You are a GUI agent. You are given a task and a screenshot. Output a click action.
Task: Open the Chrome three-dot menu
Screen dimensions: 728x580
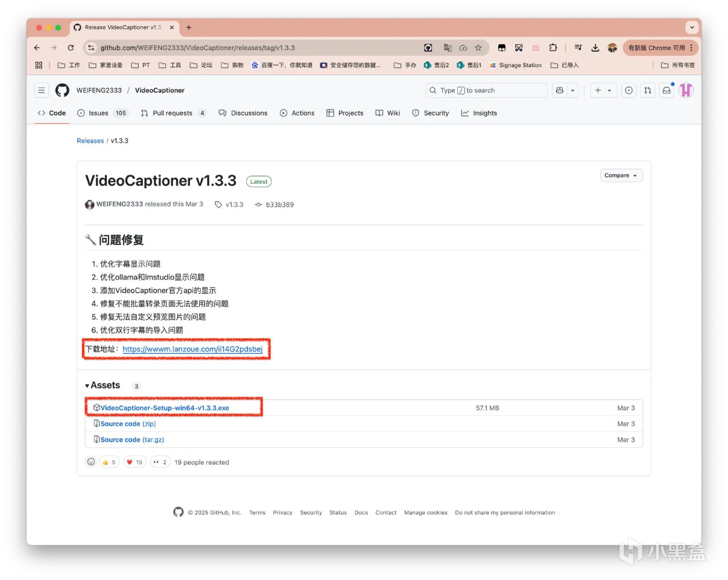click(691, 48)
